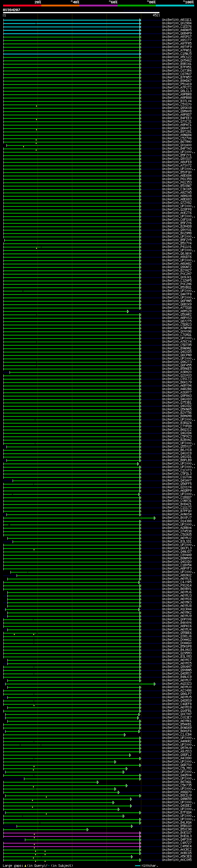Select label UniRef100_C6TMU7
Screen dimensions: 197x868
pos(177,74)
